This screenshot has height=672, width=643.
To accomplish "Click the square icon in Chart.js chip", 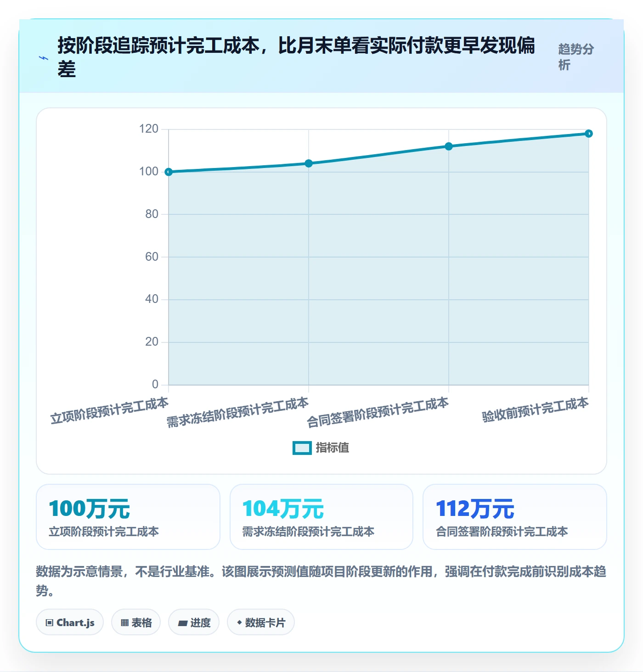I will (x=50, y=623).
